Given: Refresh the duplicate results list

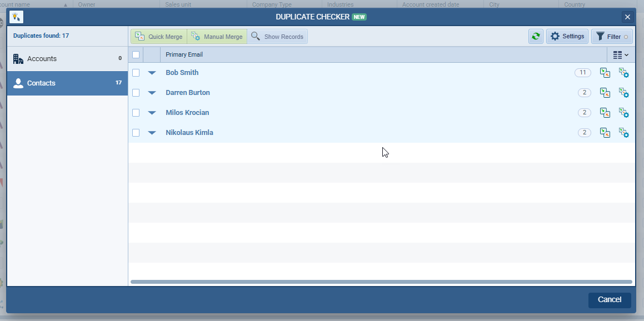Looking at the screenshot, I should tap(535, 36).
